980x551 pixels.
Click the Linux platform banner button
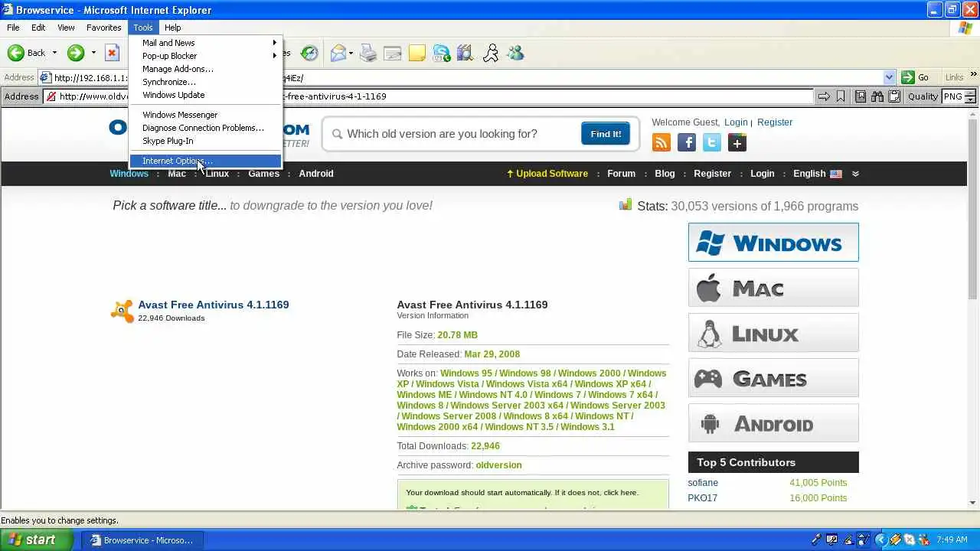[773, 333]
